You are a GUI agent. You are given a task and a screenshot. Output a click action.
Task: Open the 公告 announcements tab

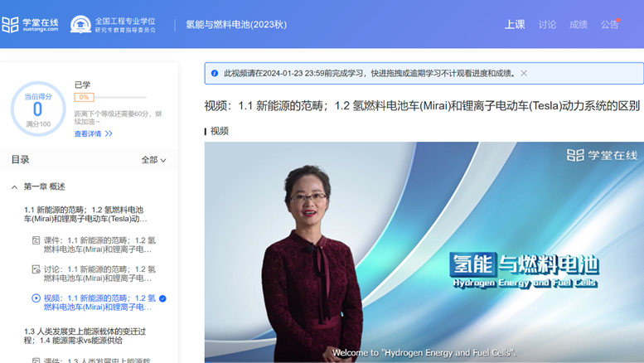[x=609, y=25]
